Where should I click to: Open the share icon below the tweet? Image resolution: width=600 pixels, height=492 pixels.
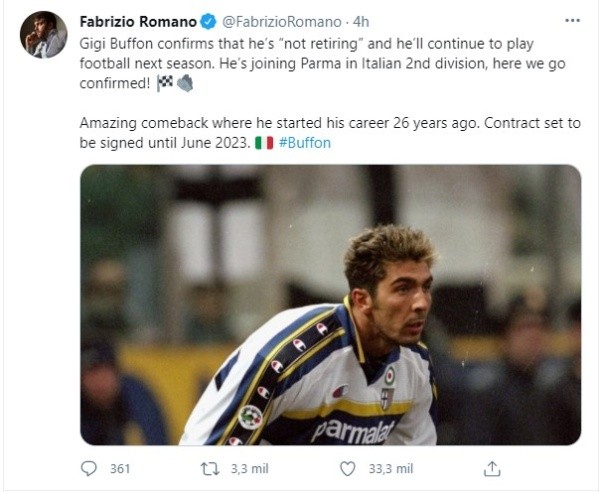[x=492, y=468]
